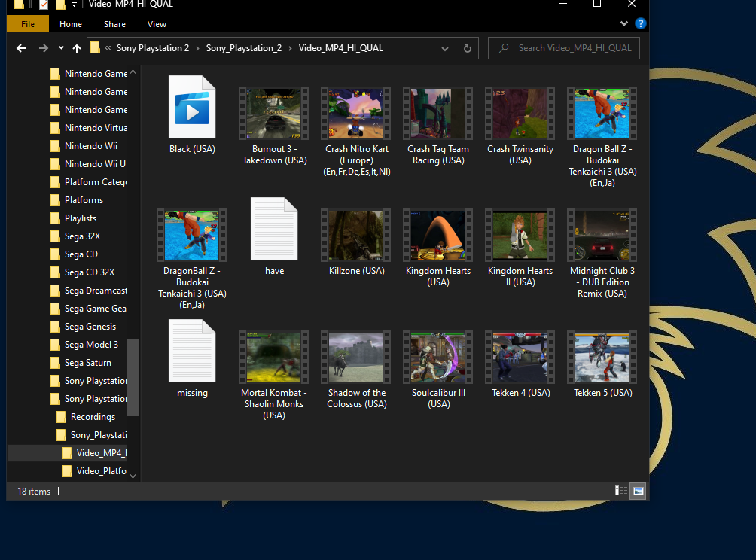Viewport: 756px width, 560px height.
Task: Open the Share ribbon tab
Action: [x=114, y=24]
